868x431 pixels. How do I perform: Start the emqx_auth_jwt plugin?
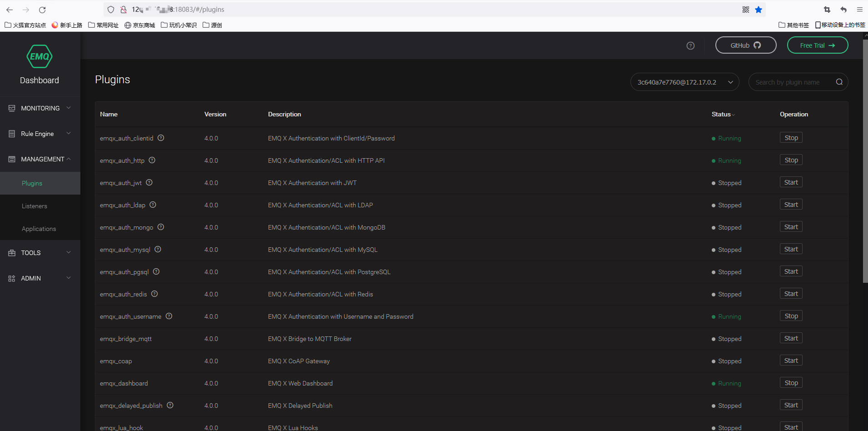(791, 182)
